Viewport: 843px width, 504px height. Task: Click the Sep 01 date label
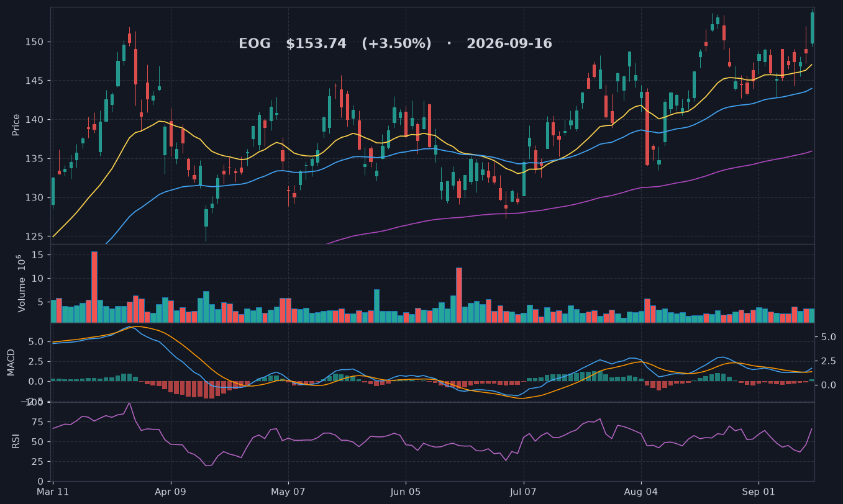pos(759,492)
